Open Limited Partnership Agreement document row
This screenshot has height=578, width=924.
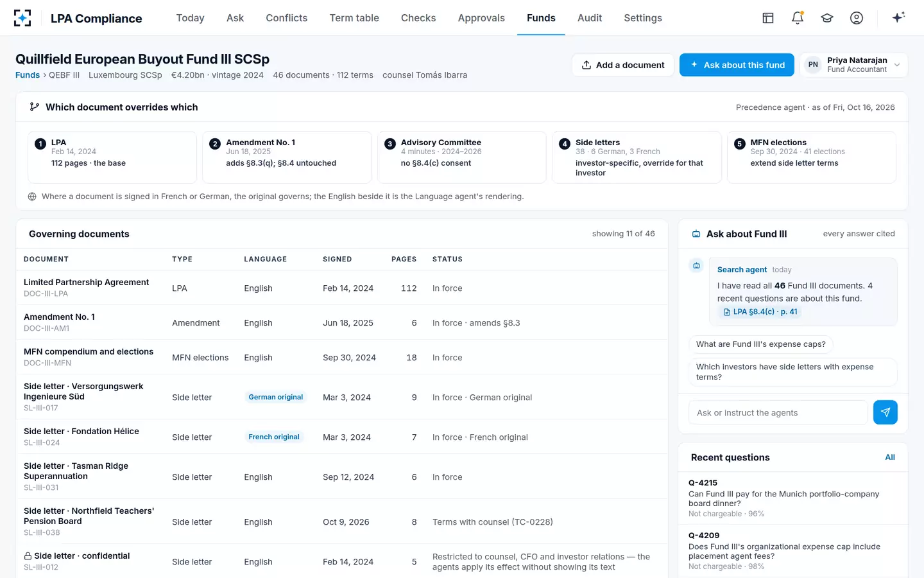tap(342, 288)
